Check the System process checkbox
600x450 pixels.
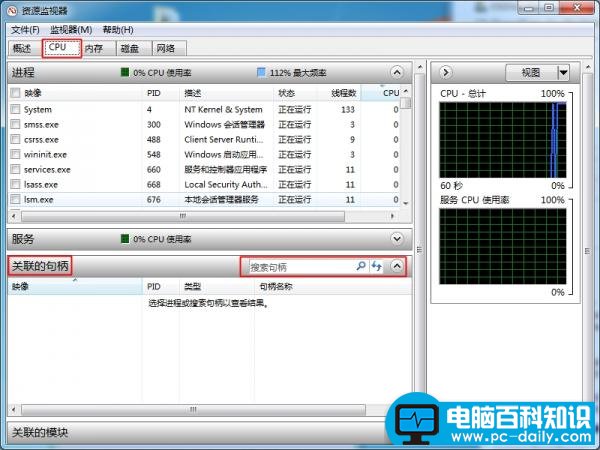click(15, 109)
